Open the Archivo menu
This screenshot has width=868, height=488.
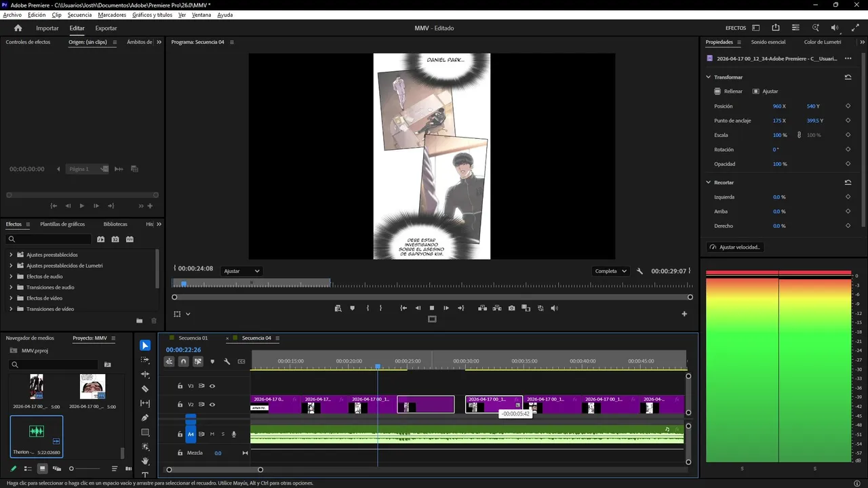pos(12,15)
